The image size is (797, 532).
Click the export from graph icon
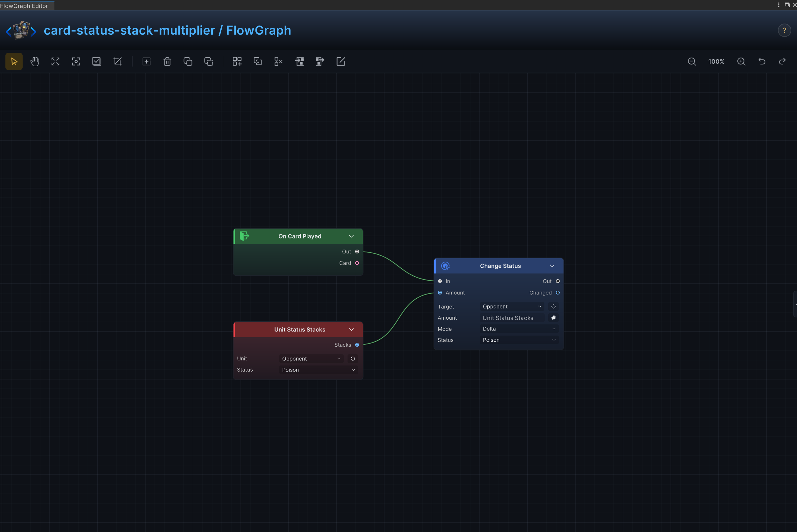[320, 61]
